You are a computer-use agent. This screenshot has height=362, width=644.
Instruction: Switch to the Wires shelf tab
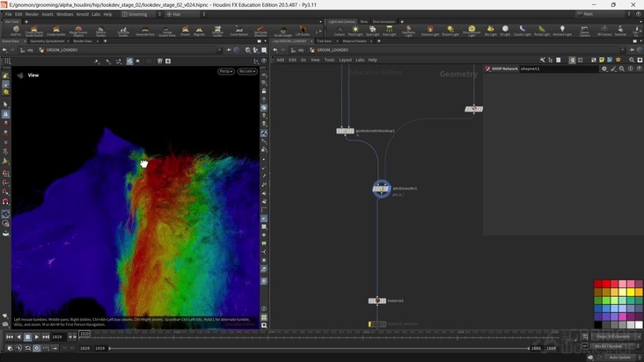[x=364, y=22]
